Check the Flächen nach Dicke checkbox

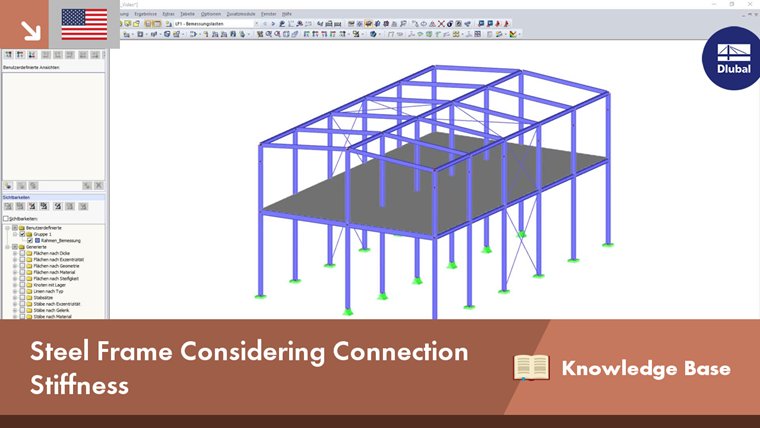(x=22, y=253)
